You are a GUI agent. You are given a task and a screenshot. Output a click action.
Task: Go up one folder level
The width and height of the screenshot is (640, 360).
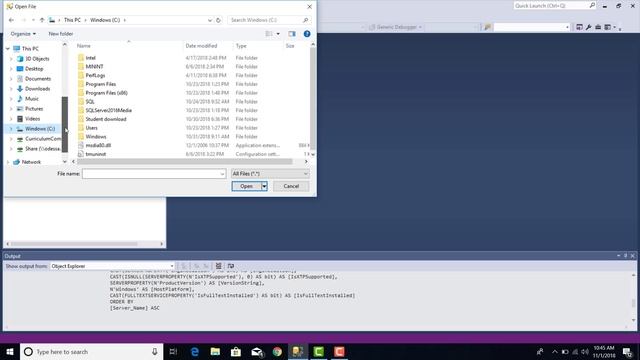click(x=42, y=20)
